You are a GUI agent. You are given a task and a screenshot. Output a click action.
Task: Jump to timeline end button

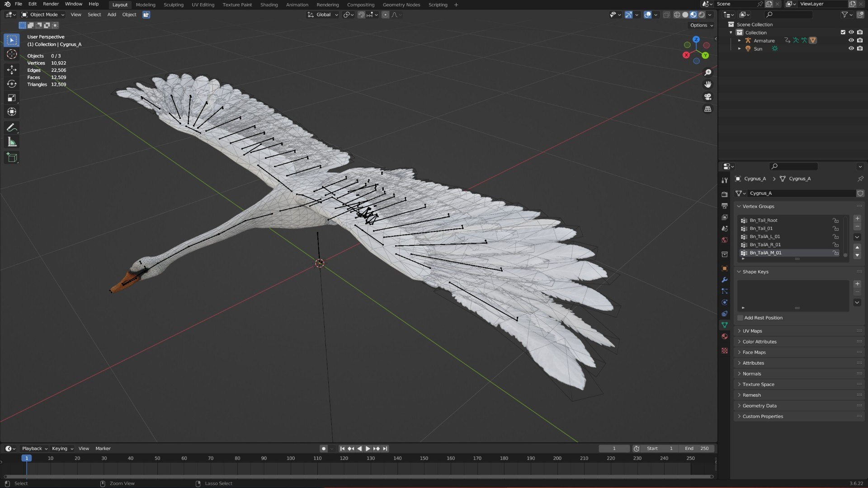click(385, 449)
